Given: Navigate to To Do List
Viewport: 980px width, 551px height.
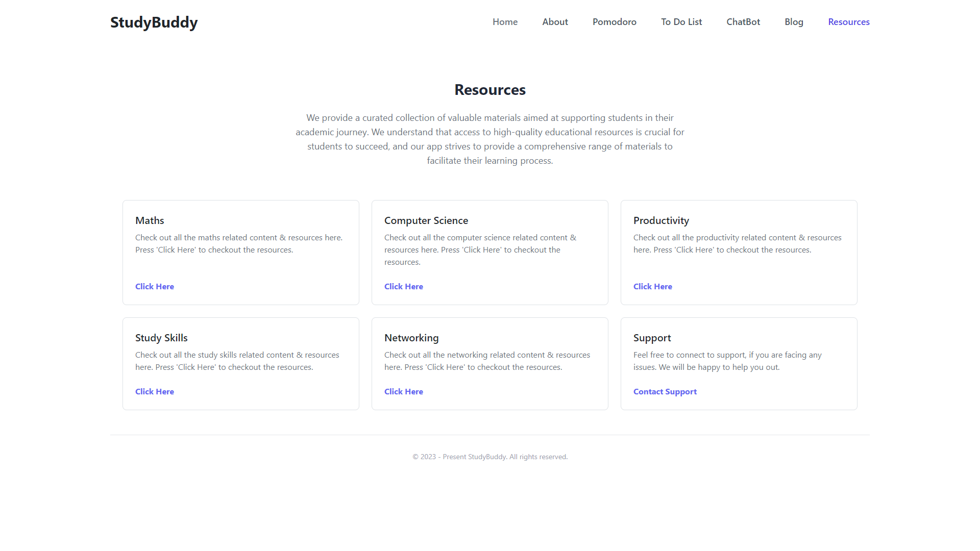Looking at the screenshot, I should pyautogui.click(x=681, y=22).
